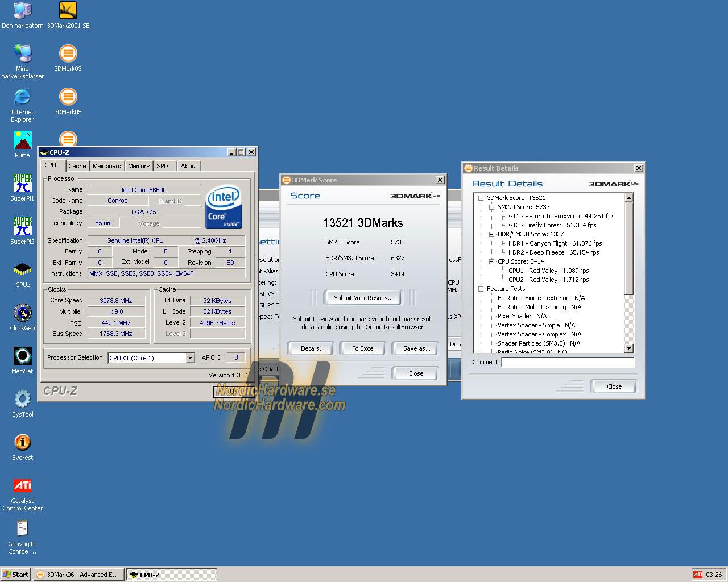The height and width of the screenshot is (582, 728).
Task: Select Fill Rate - Single-Texturing row
Action: tap(541, 298)
